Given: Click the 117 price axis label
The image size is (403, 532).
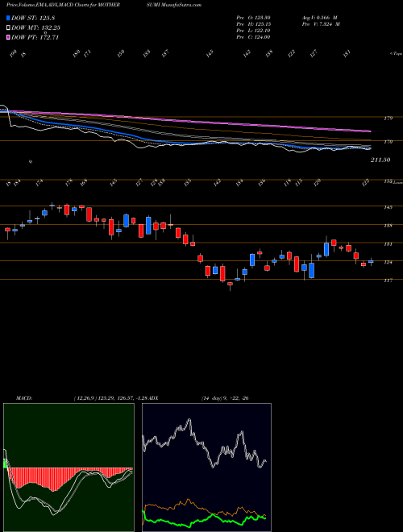Looking at the screenshot, I should pos(388,281).
